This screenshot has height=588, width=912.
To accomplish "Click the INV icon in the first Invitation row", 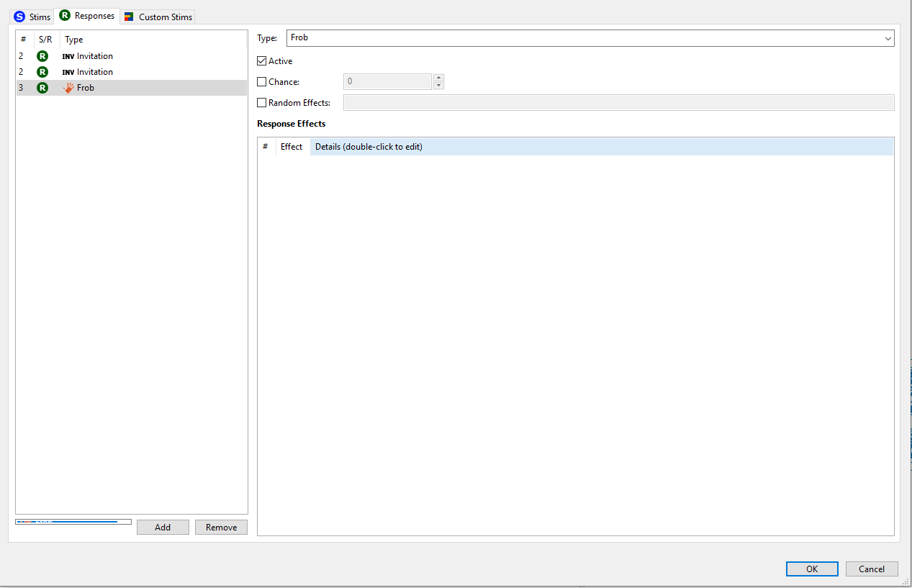I will click(x=68, y=56).
